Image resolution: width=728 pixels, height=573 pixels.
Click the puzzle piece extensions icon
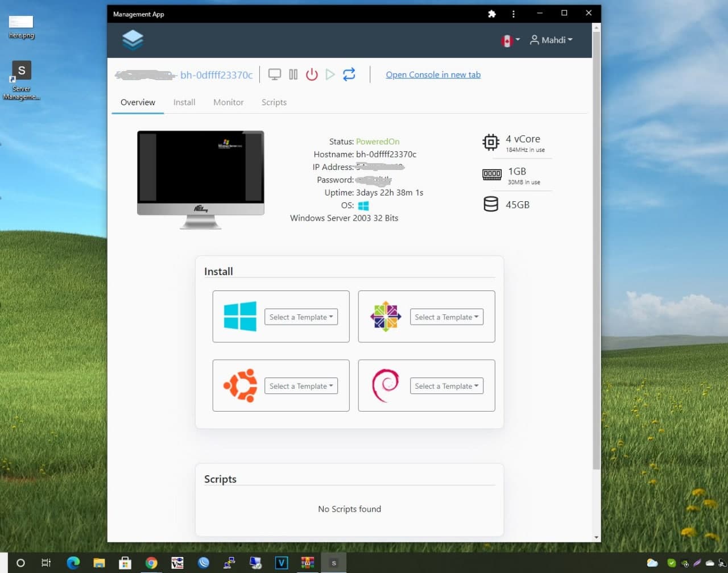click(x=492, y=14)
